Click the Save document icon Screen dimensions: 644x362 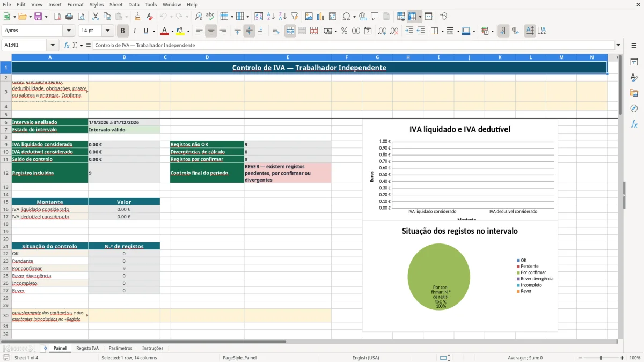point(38,17)
